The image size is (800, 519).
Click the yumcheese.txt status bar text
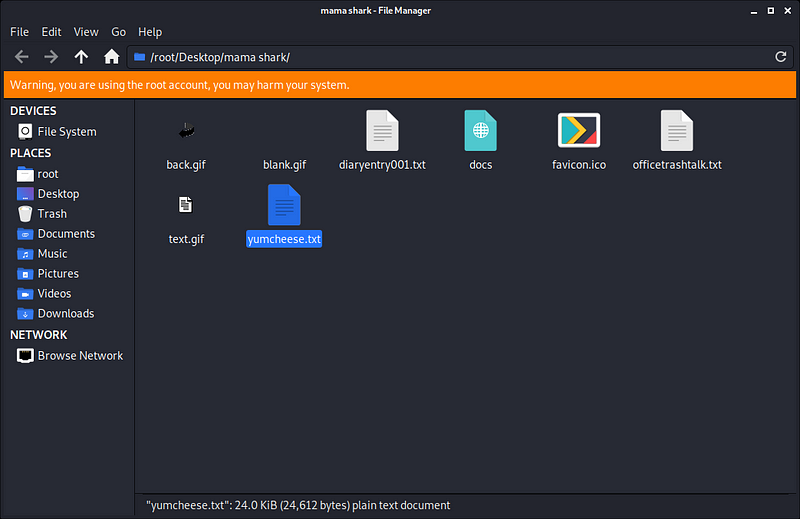[298, 505]
